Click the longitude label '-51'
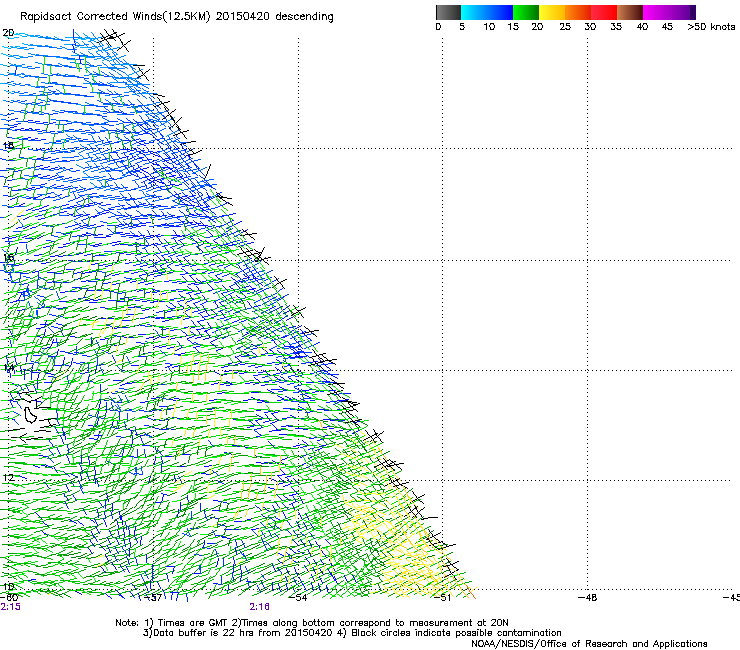 tap(442, 598)
